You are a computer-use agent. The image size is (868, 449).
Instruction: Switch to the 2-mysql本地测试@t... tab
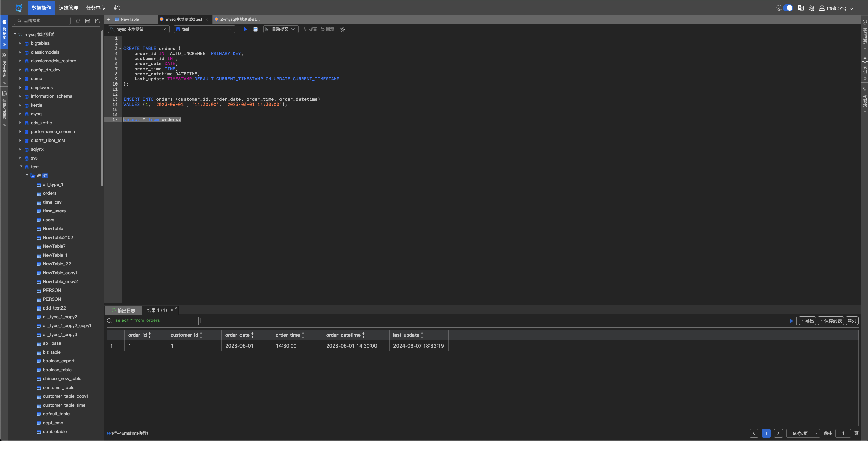click(x=242, y=19)
